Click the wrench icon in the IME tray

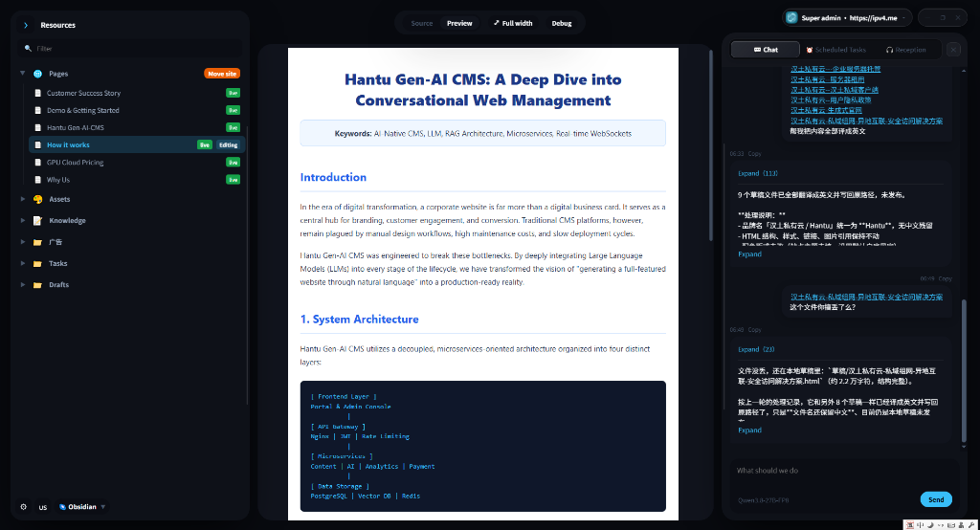pyautogui.click(x=972, y=525)
